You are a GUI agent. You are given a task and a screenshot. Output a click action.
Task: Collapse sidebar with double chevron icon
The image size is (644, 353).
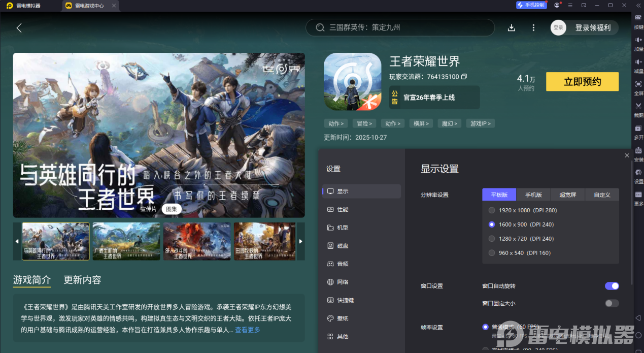point(638,5)
